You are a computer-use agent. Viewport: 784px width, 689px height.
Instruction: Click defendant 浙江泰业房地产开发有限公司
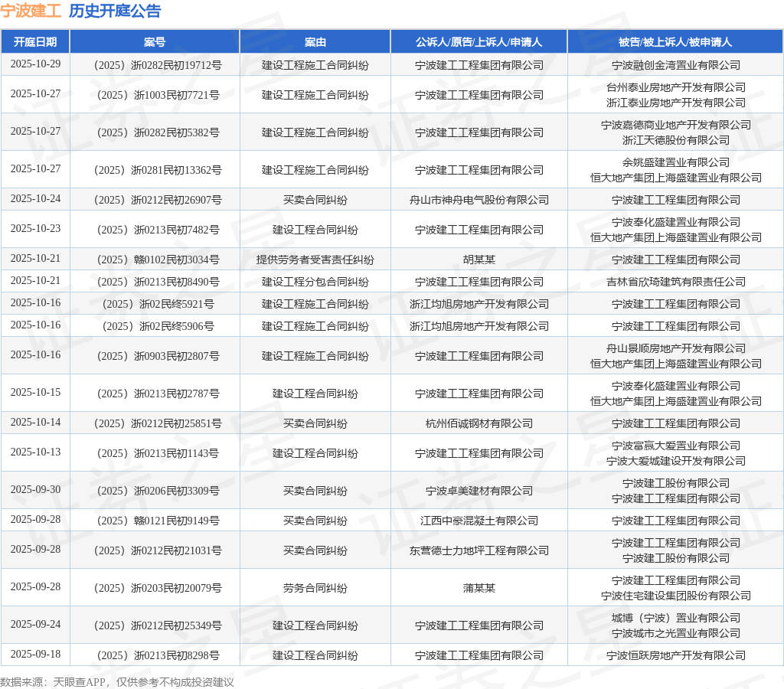point(675,103)
